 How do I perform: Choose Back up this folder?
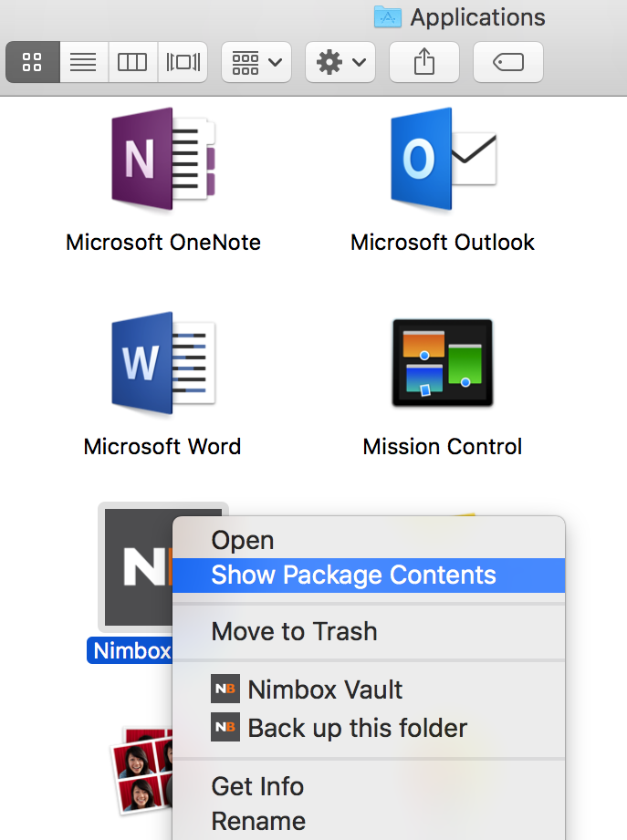click(x=369, y=728)
